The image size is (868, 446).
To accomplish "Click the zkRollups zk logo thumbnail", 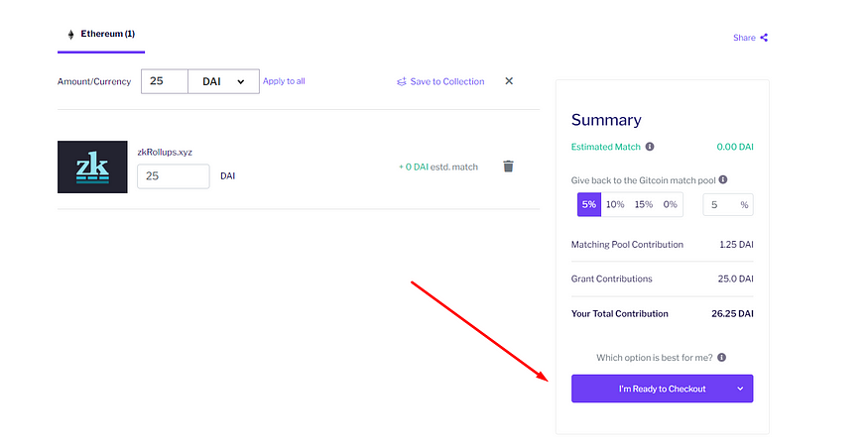I will (92, 167).
